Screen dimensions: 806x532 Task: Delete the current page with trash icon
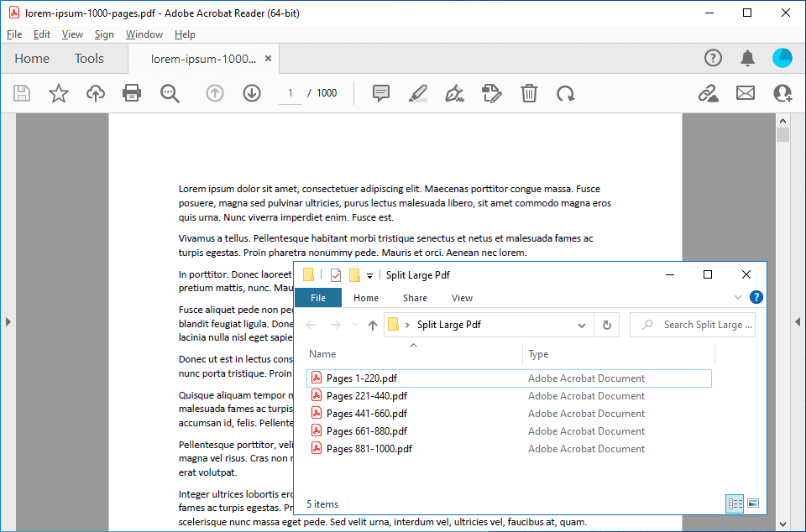[x=529, y=93]
